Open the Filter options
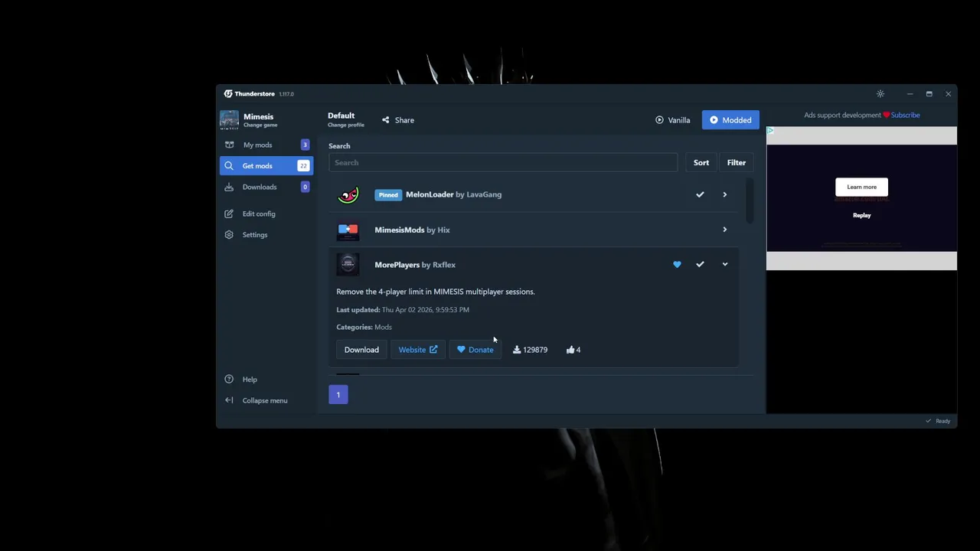 (737, 162)
